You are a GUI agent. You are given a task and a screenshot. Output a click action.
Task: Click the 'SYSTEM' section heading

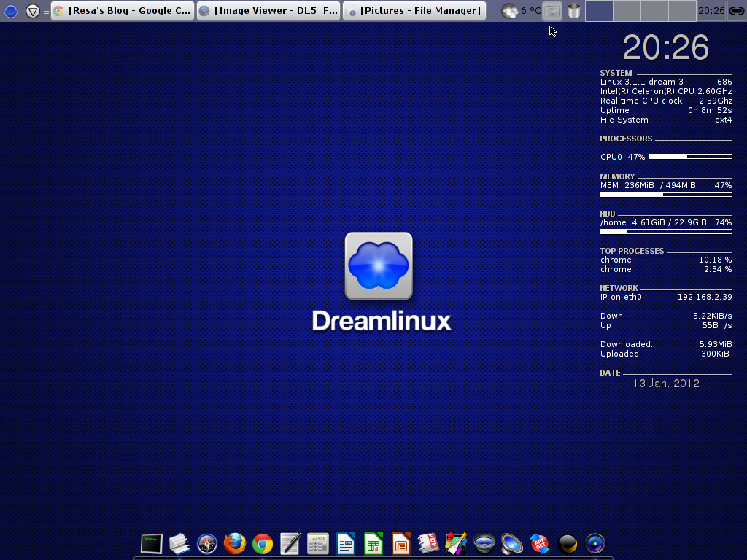tap(616, 74)
